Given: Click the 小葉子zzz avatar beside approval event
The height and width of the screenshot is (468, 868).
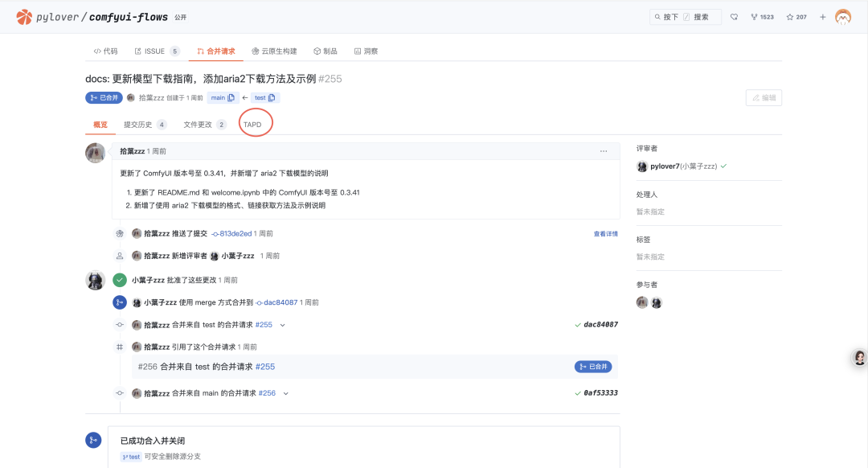Looking at the screenshot, I should (x=95, y=281).
